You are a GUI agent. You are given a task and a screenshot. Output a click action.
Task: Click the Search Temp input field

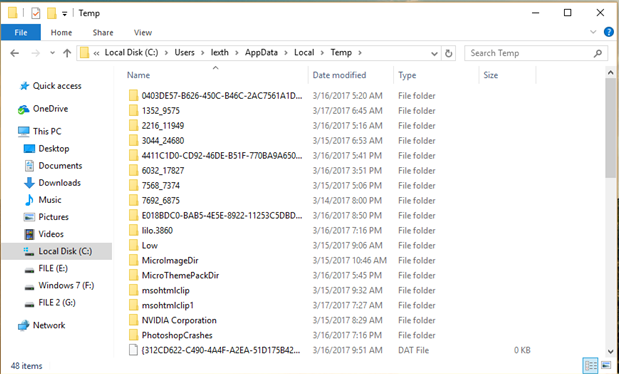pos(529,53)
